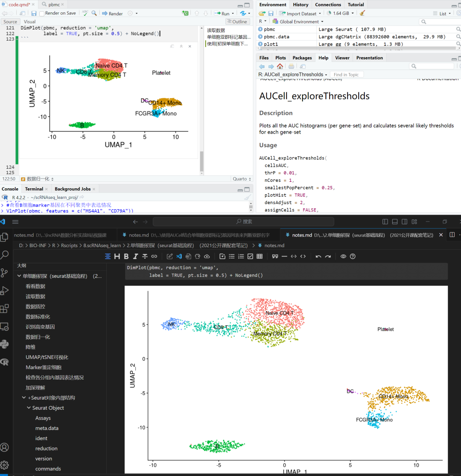This screenshot has width=461, height=476.
Task: Expand the pbmc object in Environment
Action: click(x=260, y=29)
